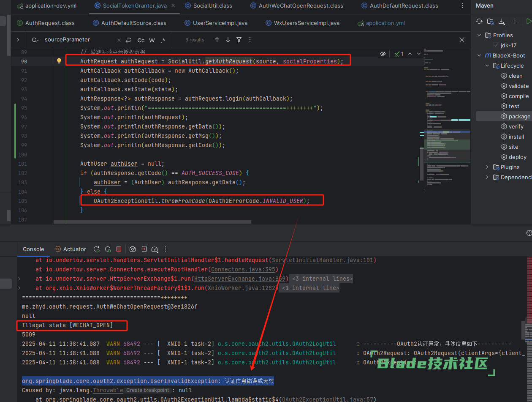Toggle reader mode eye icon in editor
The height and width of the screenshot is (402, 532).
coord(383,54)
